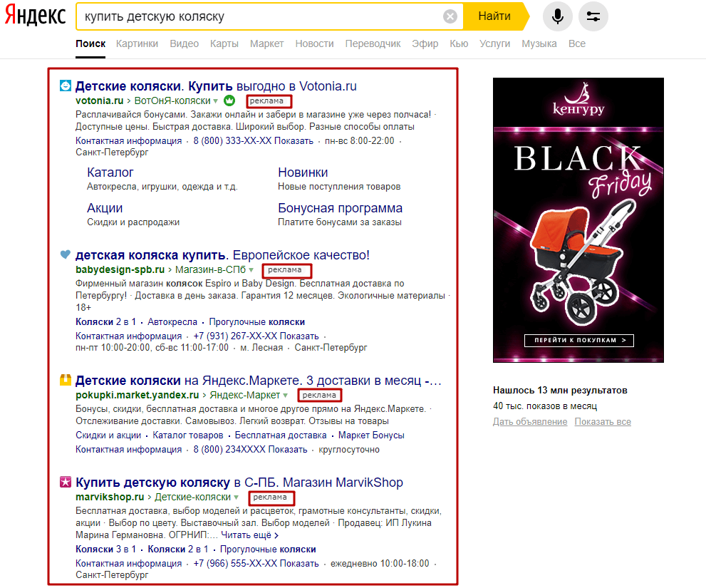Open the Маркет Бонусы link
Image resolution: width=706 pixels, height=588 pixels.
click(x=371, y=435)
